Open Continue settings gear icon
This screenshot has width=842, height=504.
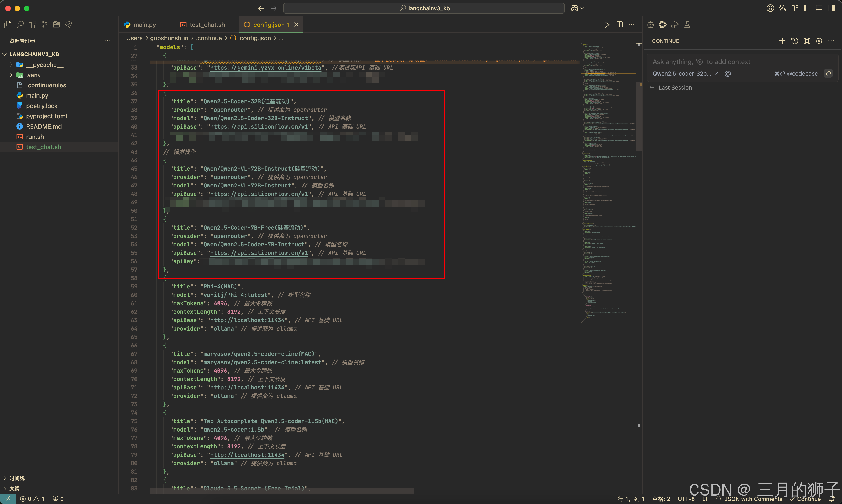click(819, 41)
